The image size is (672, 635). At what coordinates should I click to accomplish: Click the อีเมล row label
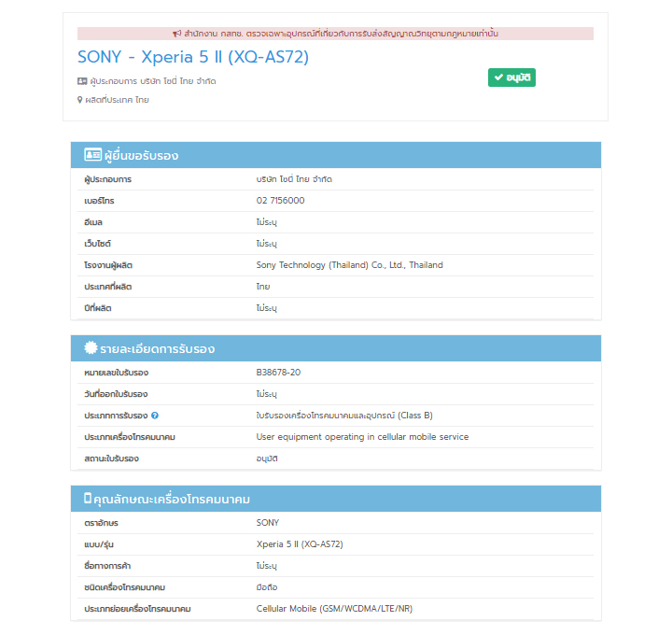pos(93,222)
